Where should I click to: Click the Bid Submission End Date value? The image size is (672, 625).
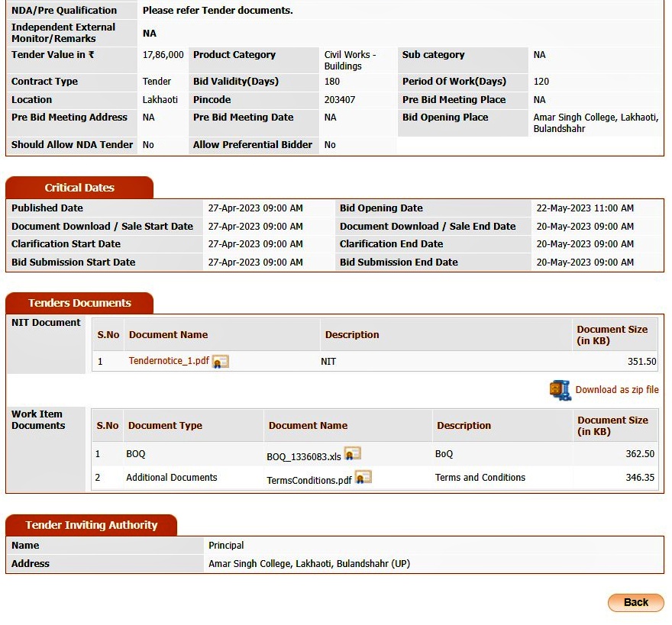point(585,263)
